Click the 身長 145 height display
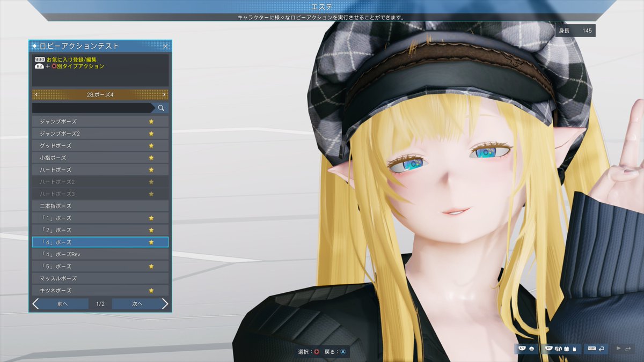This screenshot has height=362, width=644. tap(575, 31)
